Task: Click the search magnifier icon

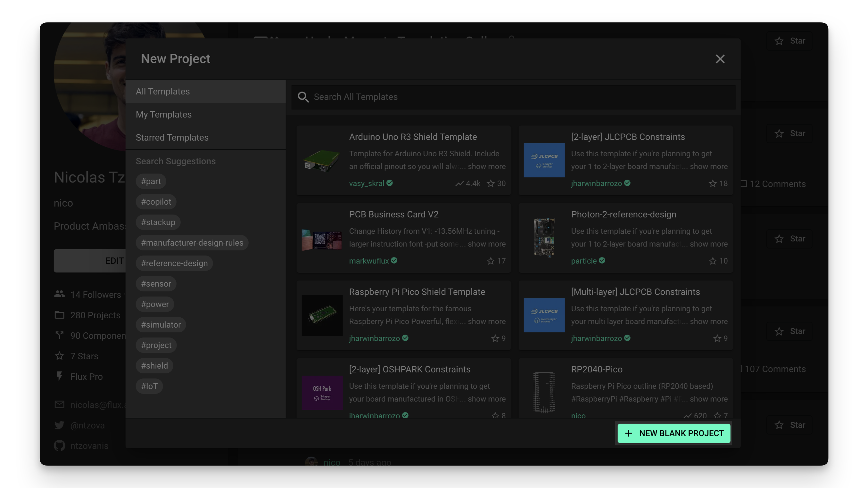Action: tap(303, 97)
